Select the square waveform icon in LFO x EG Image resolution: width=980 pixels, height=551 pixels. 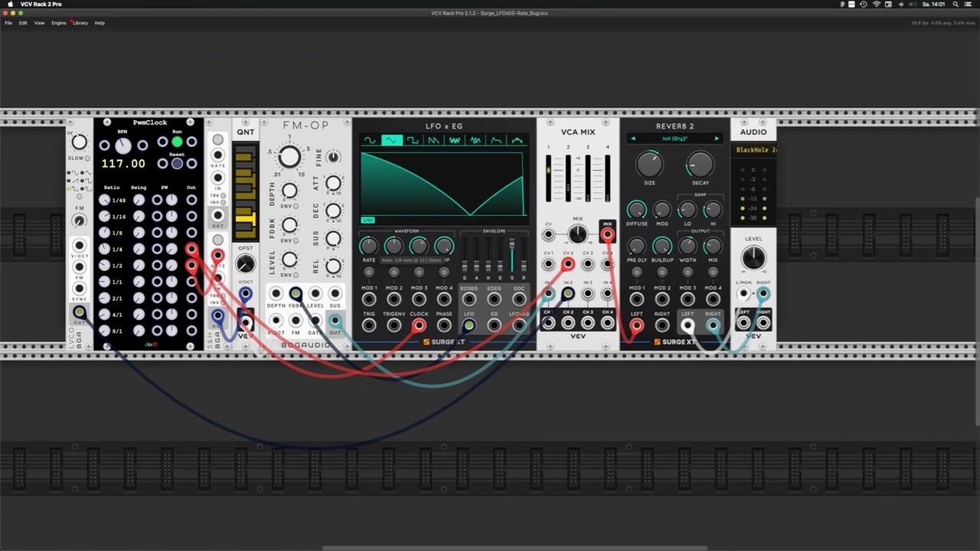[413, 140]
